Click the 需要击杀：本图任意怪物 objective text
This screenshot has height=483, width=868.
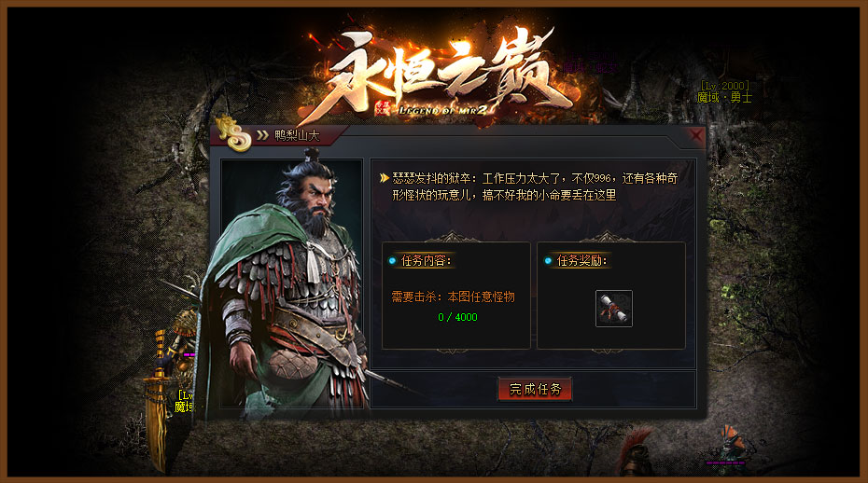(x=453, y=297)
